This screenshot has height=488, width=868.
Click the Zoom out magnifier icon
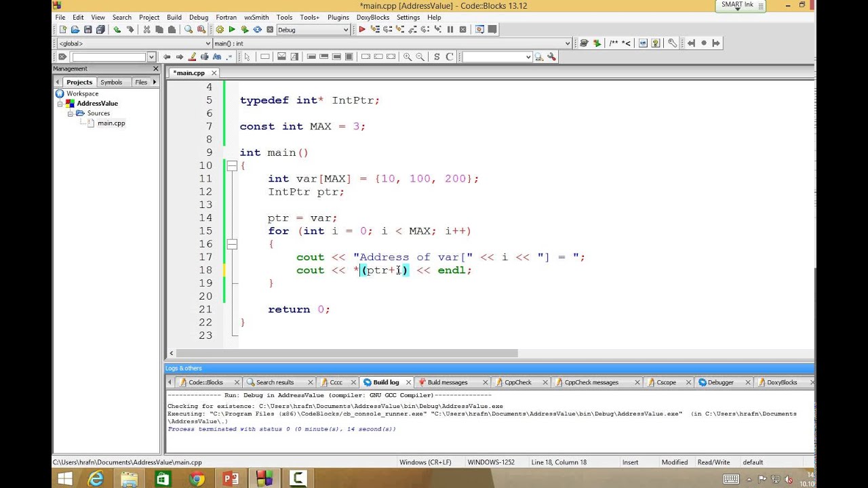coord(420,57)
